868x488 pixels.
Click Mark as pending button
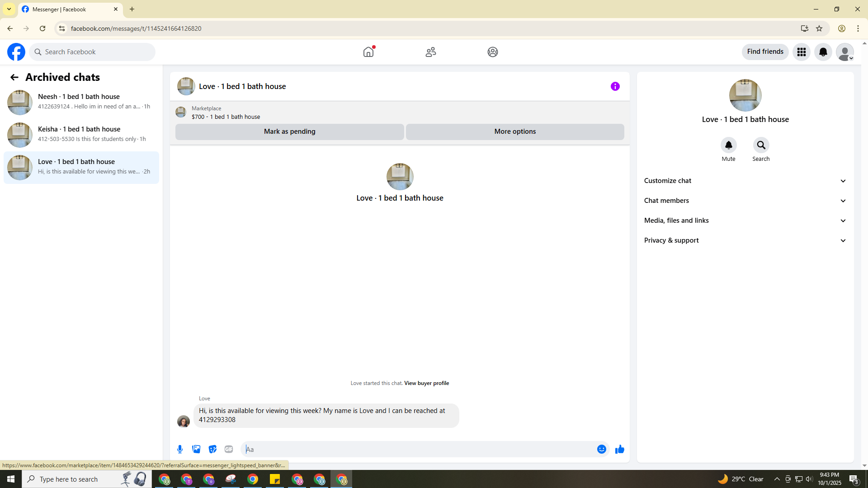(289, 131)
